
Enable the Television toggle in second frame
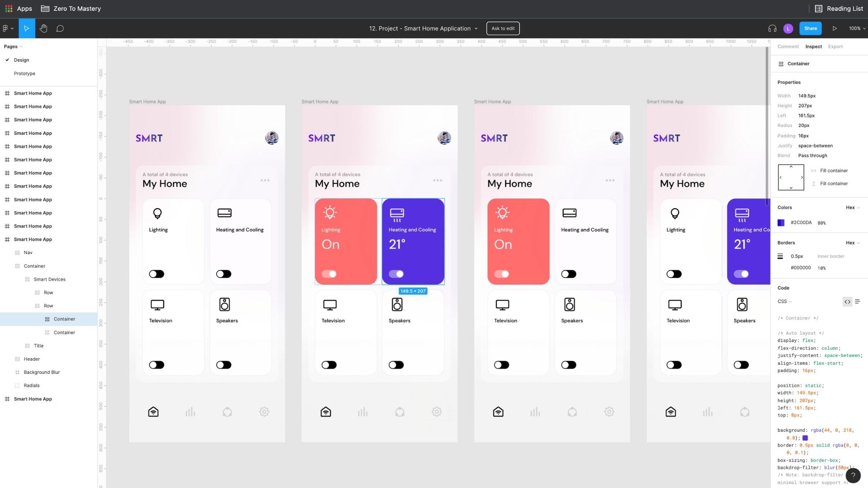[x=329, y=365]
